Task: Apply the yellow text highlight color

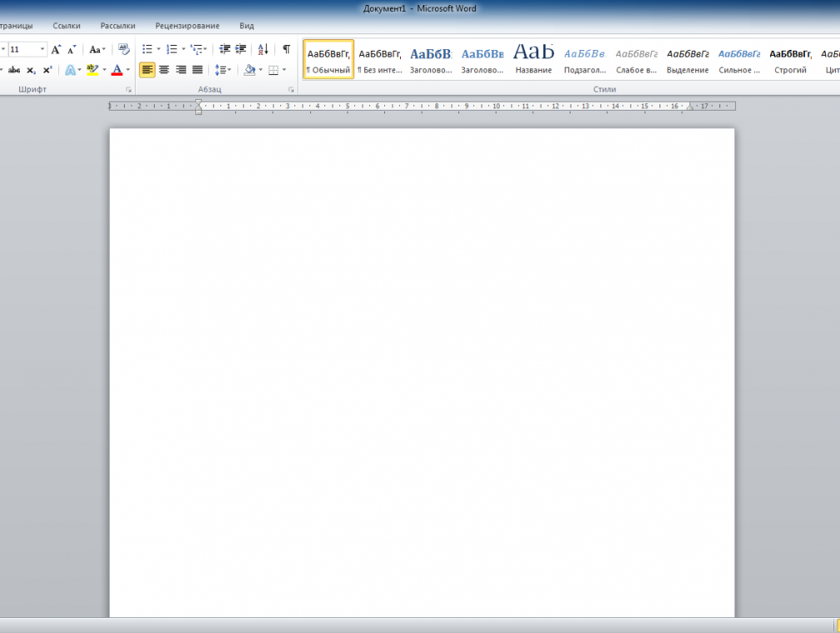Action: click(x=92, y=70)
